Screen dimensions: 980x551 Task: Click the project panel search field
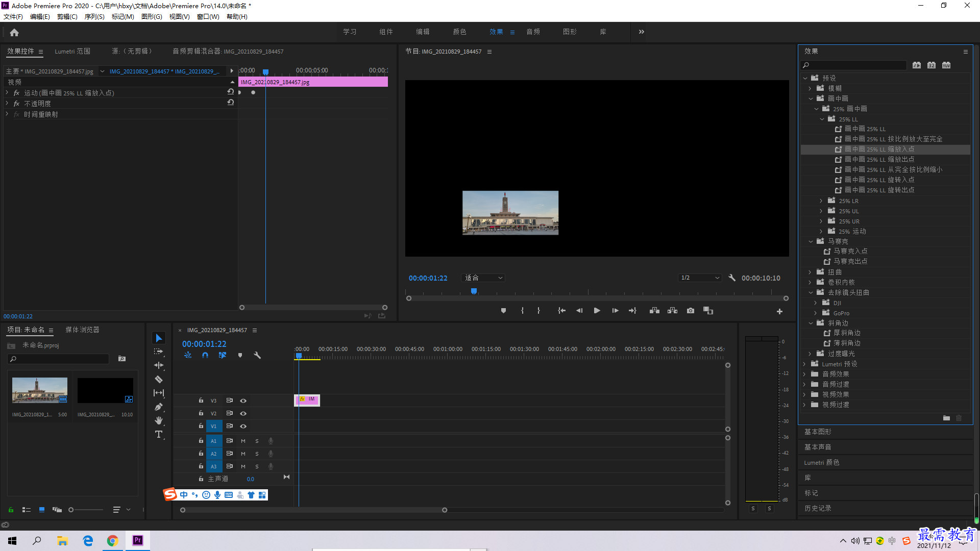pos(59,359)
